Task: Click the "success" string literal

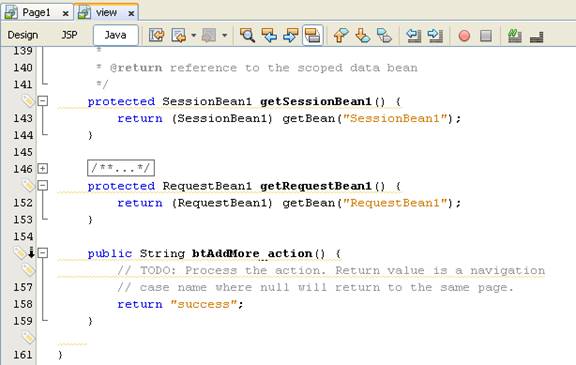Action: (204, 304)
